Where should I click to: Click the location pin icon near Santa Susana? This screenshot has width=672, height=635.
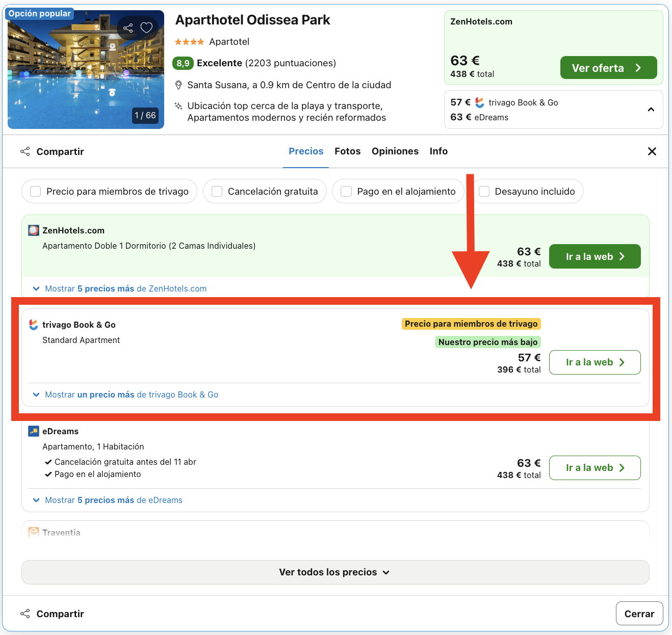coord(178,85)
